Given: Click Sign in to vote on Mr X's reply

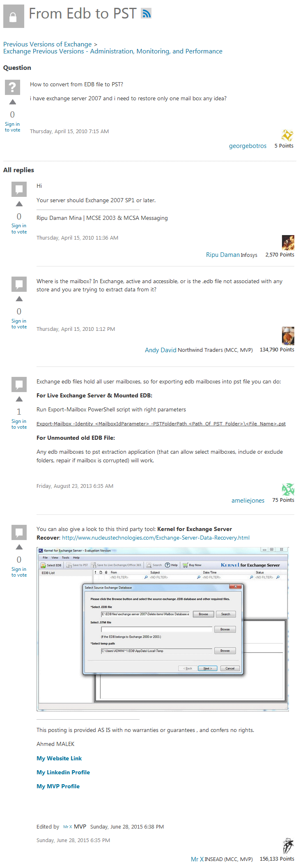Looking at the screenshot, I should point(19,572).
